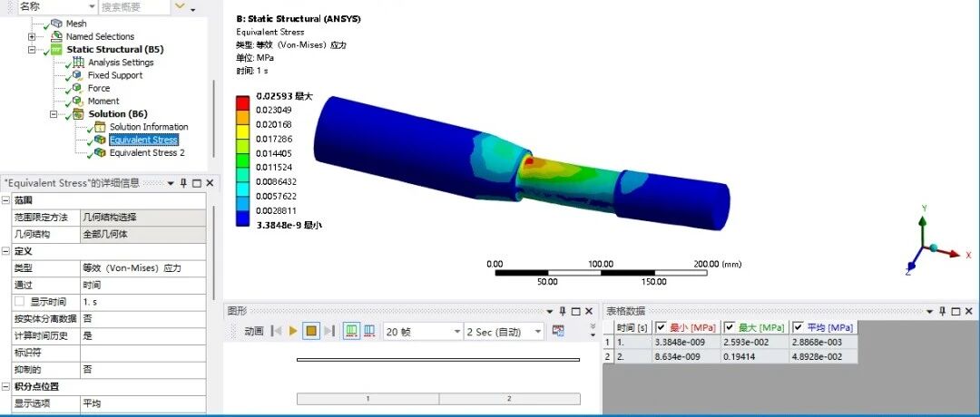Select result sets animation mode icon

pos(369,331)
